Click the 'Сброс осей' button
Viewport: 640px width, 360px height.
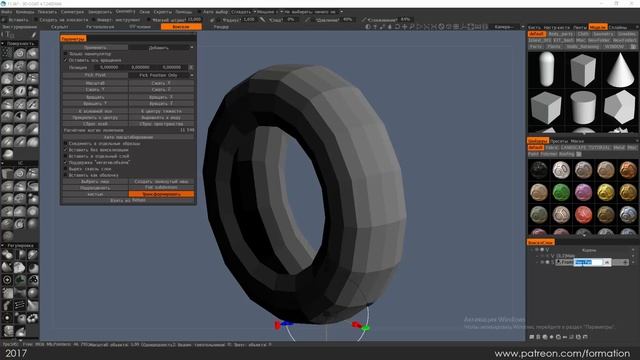pyautogui.click(x=95, y=124)
